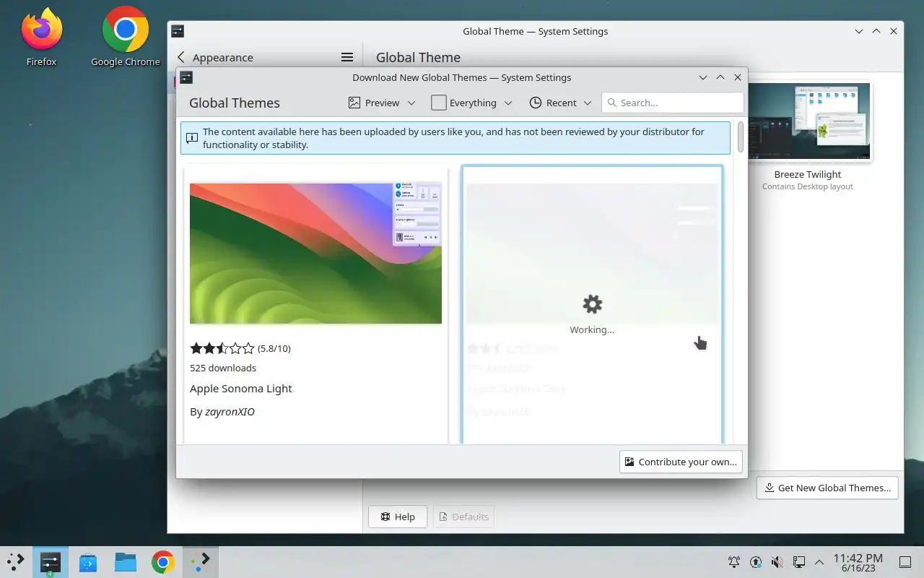This screenshot has height=578, width=924.
Task: Open the Everything filter dropdown
Action: pos(471,103)
